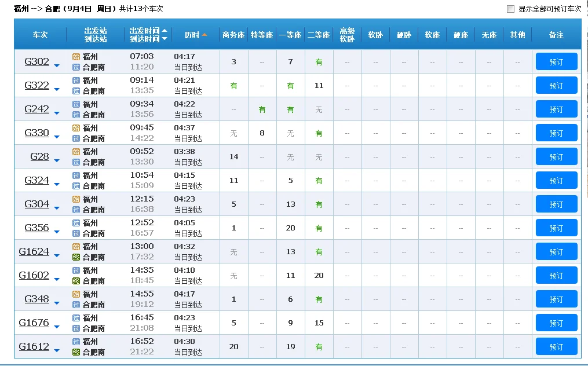Click the green 有 in G302's 二等座 column
588x366 pixels.
[319, 61]
